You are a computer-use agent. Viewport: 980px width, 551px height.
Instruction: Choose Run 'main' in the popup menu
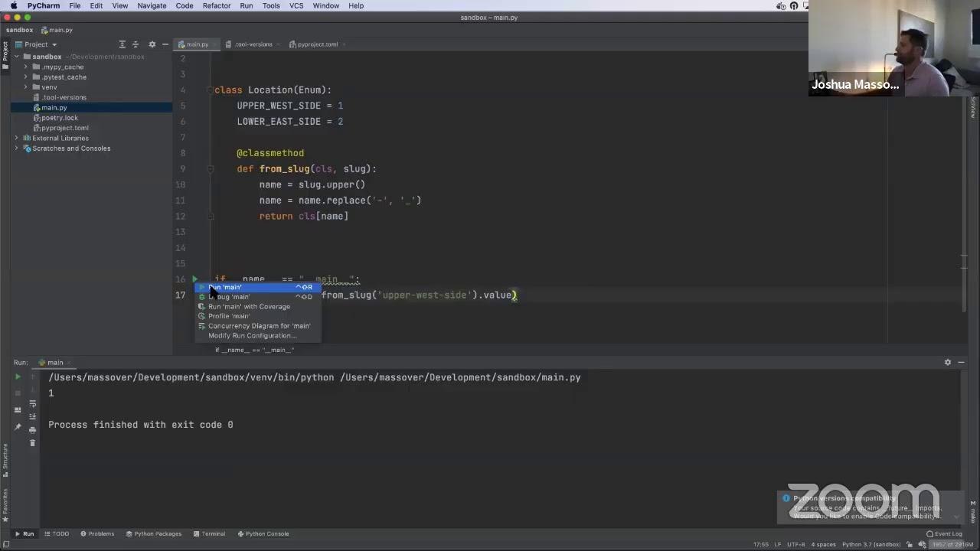click(x=256, y=287)
